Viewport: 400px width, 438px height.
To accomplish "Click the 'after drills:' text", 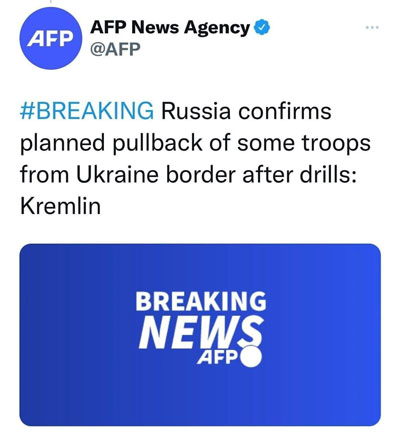I will [300, 174].
